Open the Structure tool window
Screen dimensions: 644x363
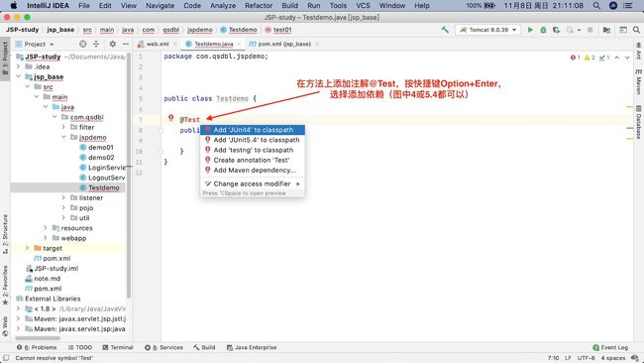click(5, 233)
